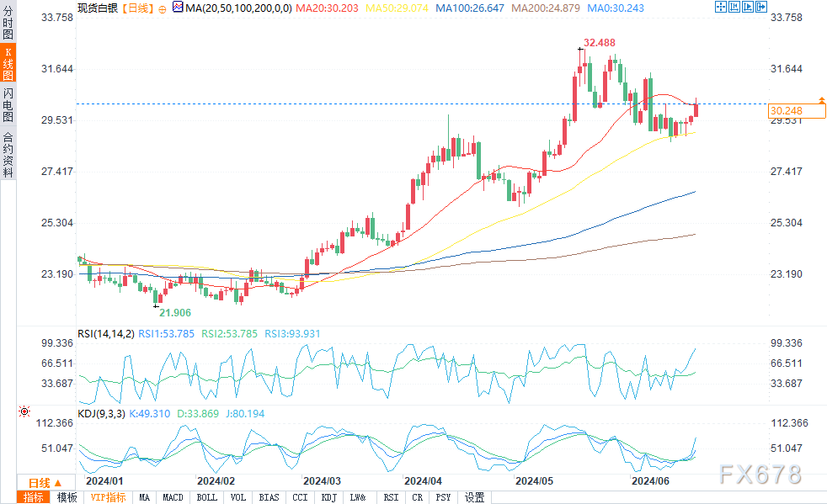Click the second chart layout icon at top right
The width and height of the screenshot is (827, 504).
pyautogui.click(x=734, y=7)
